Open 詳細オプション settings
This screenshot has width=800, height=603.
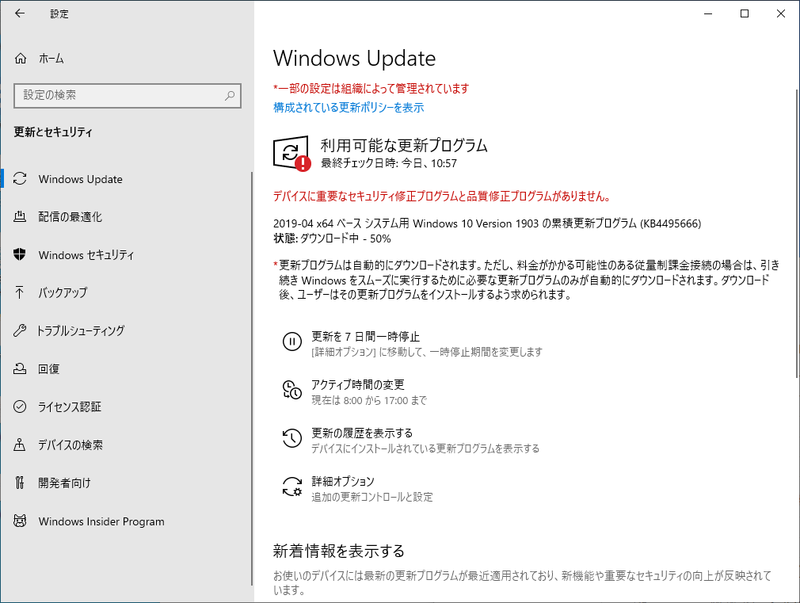(343, 481)
